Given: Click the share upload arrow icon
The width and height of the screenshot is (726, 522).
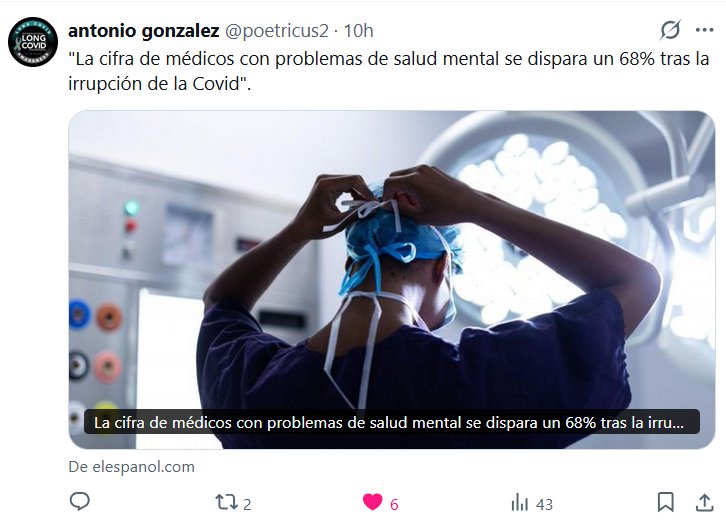Looking at the screenshot, I should [x=704, y=503].
